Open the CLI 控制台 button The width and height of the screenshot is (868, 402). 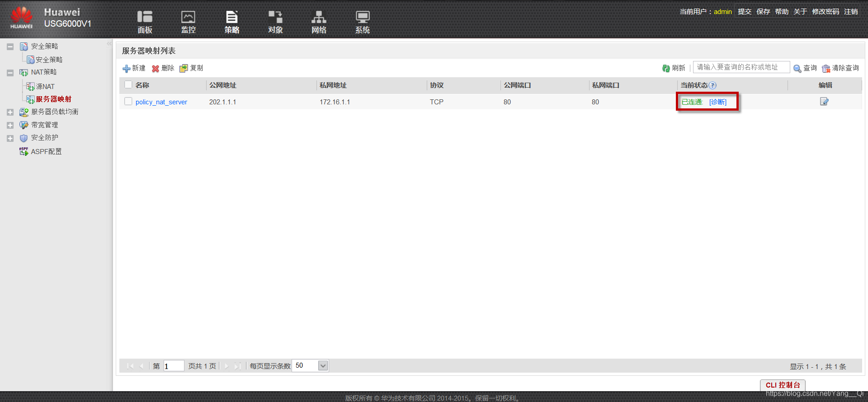click(x=783, y=385)
